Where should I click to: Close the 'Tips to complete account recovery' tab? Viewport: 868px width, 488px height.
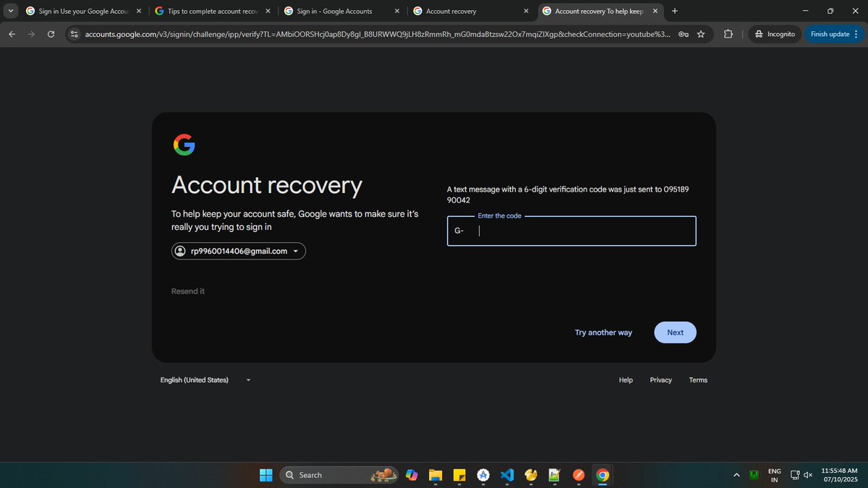(268, 11)
